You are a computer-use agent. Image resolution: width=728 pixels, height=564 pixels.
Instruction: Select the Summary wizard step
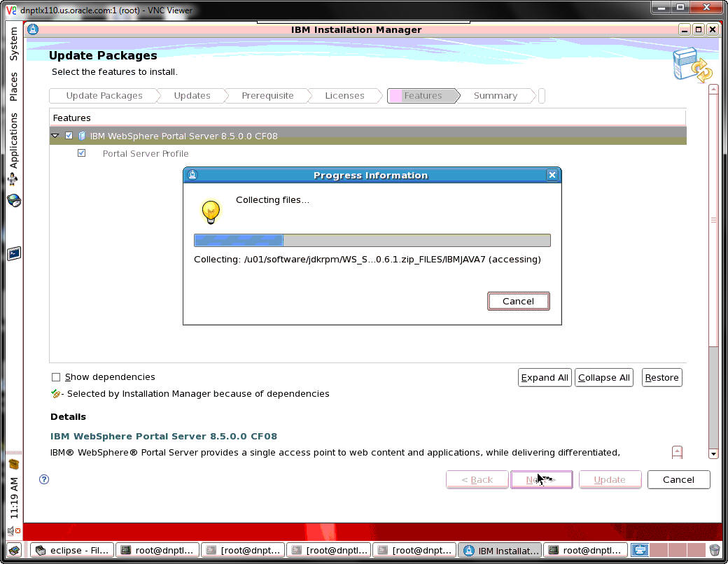496,96
